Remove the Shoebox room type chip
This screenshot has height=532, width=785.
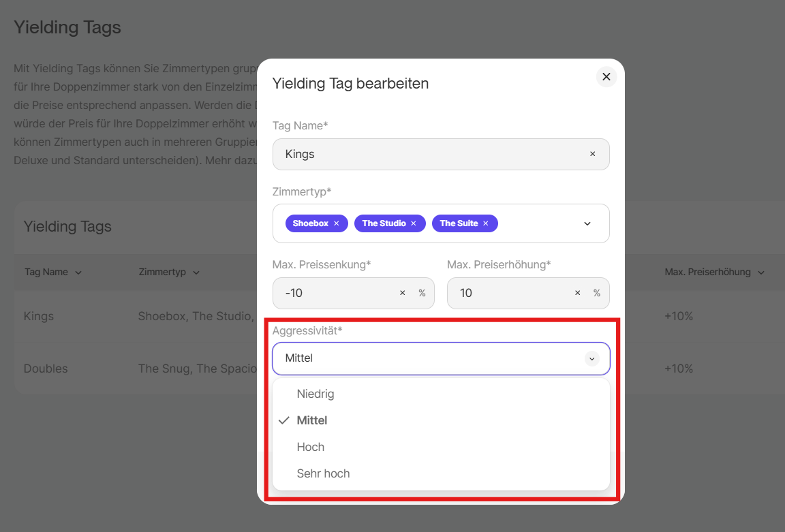click(x=337, y=223)
